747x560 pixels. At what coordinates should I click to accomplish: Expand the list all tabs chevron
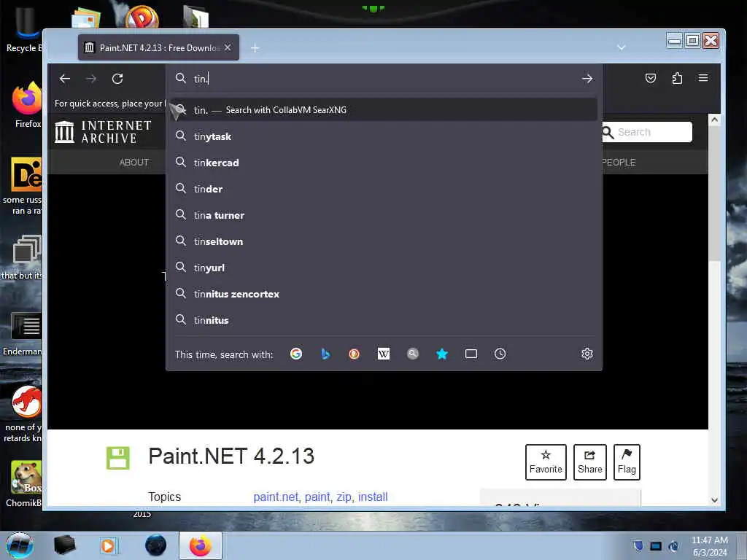click(x=621, y=47)
